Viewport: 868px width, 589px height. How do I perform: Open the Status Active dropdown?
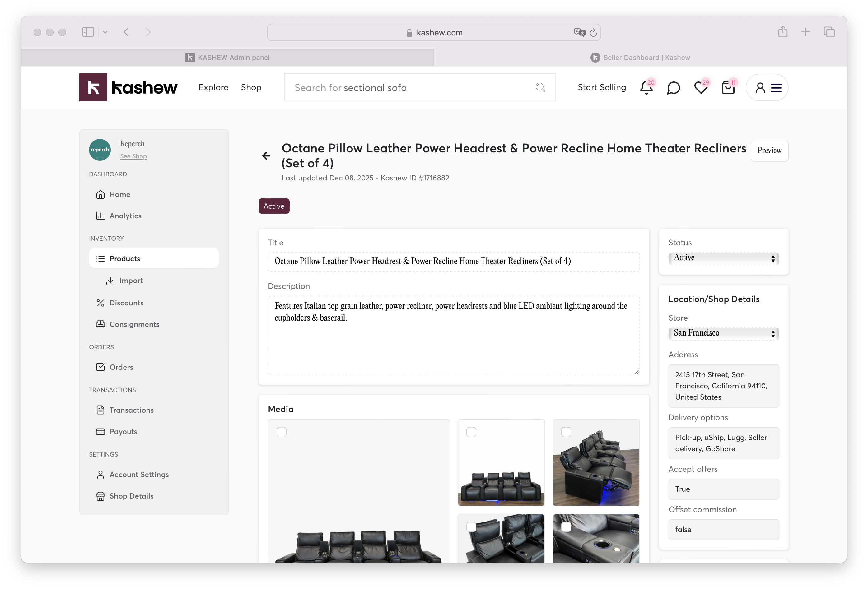[723, 258]
